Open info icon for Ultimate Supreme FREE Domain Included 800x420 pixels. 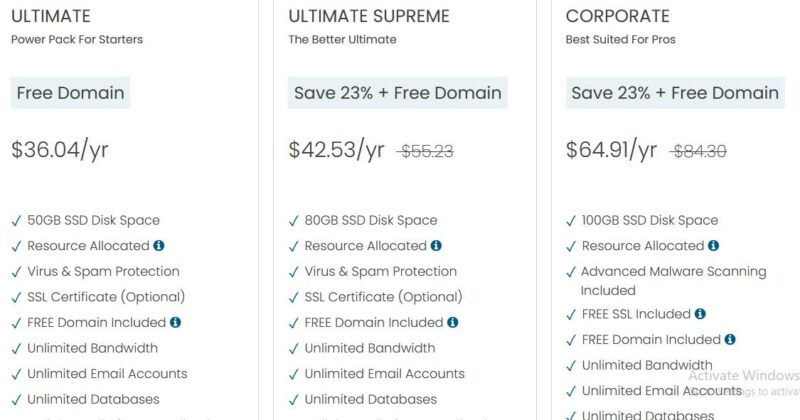[x=453, y=322]
